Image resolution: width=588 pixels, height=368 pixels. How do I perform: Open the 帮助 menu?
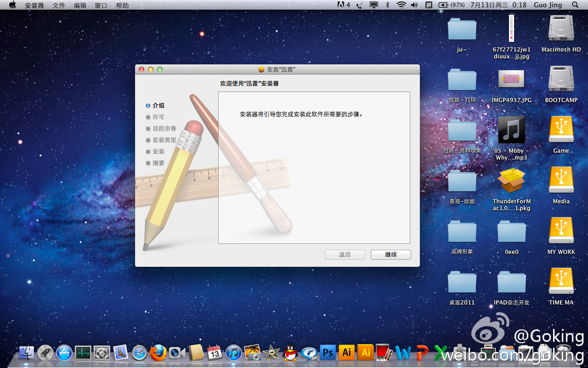tap(122, 5)
